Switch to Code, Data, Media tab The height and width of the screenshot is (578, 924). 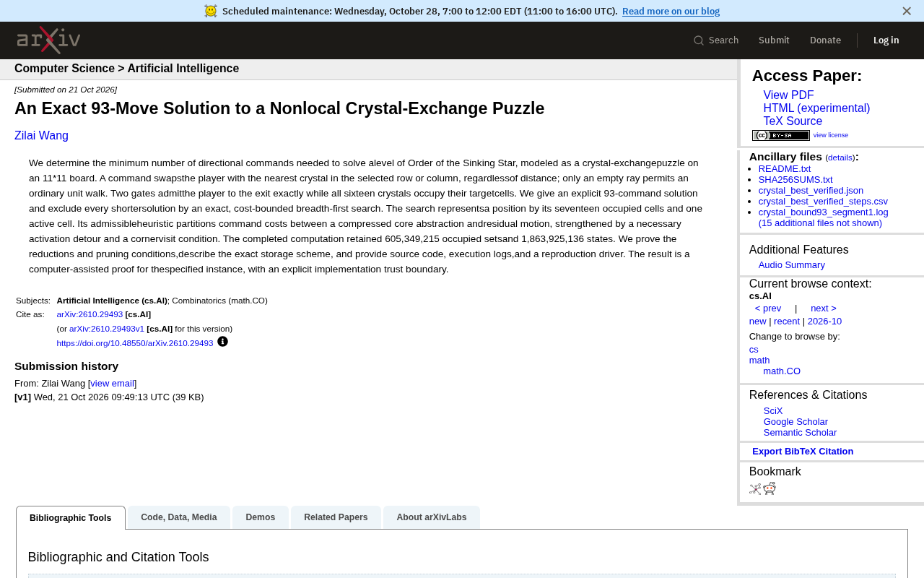(179, 517)
